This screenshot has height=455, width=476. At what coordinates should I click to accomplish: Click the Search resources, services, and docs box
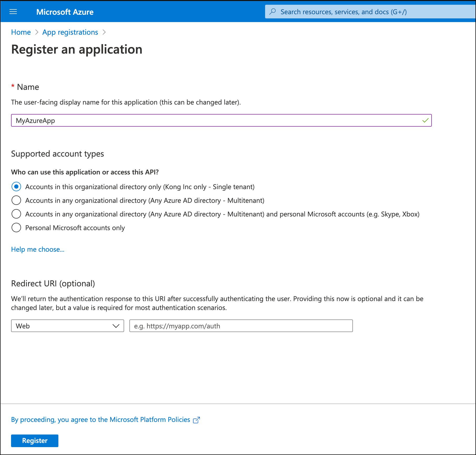370,12
